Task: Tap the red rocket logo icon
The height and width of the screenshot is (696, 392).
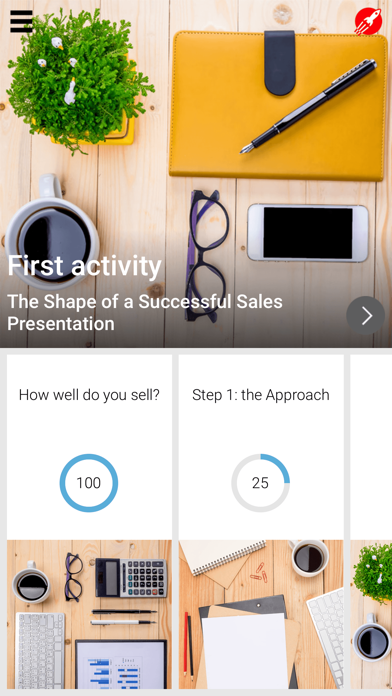Action: click(x=368, y=21)
